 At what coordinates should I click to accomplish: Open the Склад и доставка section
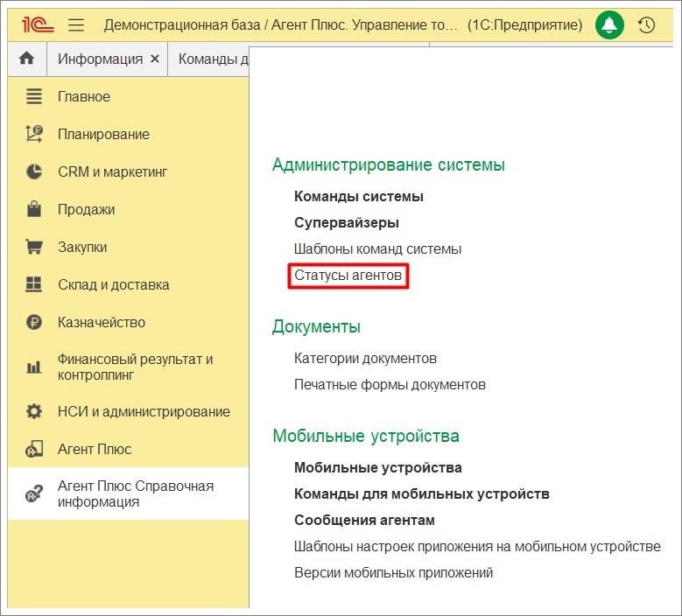113,284
